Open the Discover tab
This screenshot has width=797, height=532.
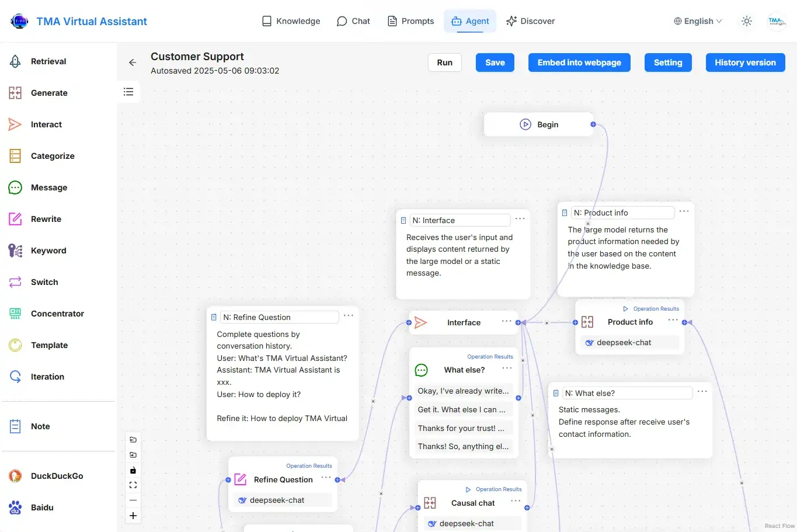click(x=530, y=21)
